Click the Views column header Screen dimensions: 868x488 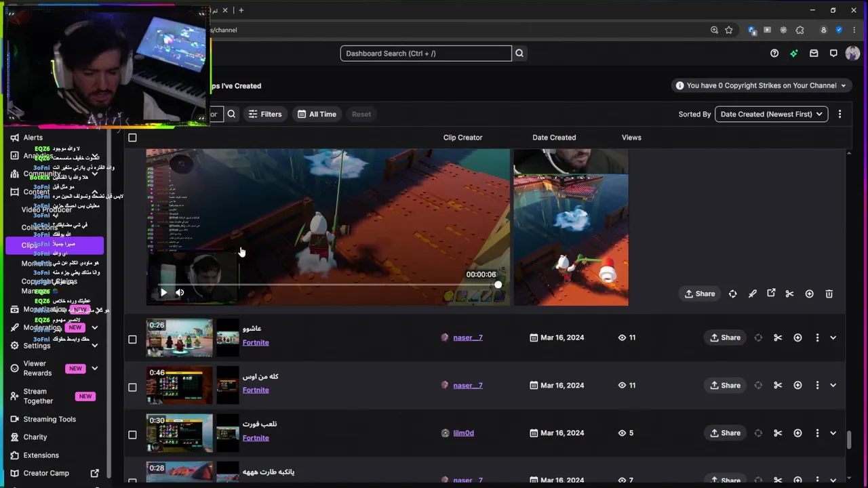[x=631, y=138]
